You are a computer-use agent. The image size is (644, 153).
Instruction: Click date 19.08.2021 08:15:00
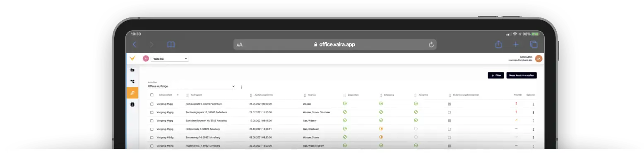[260, 121]
